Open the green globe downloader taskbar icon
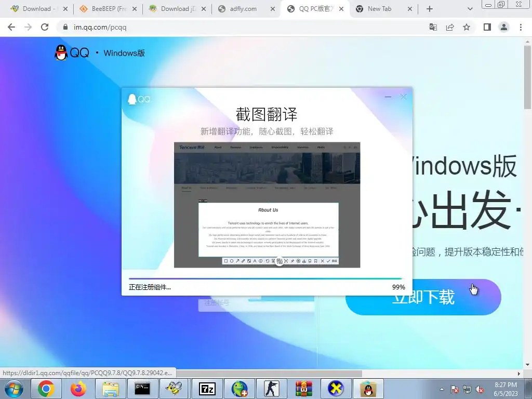Viewport: 532px width, 399px height. click(x=239, y=389)
